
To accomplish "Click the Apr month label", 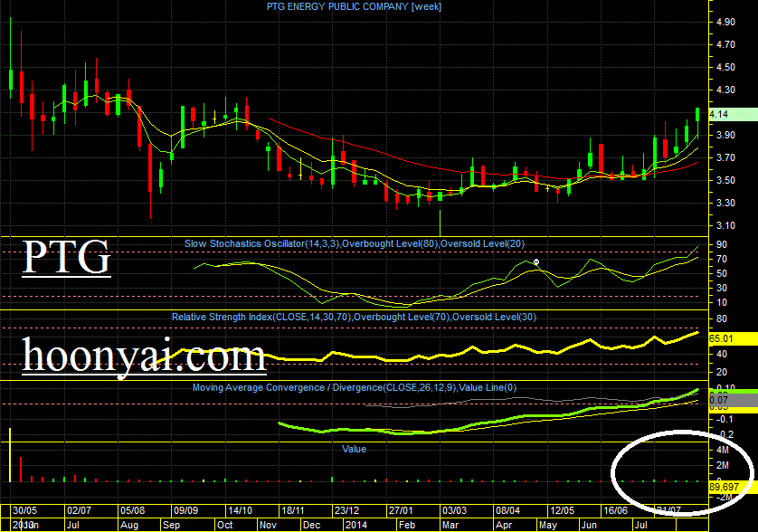I will (x=504, y=526).
